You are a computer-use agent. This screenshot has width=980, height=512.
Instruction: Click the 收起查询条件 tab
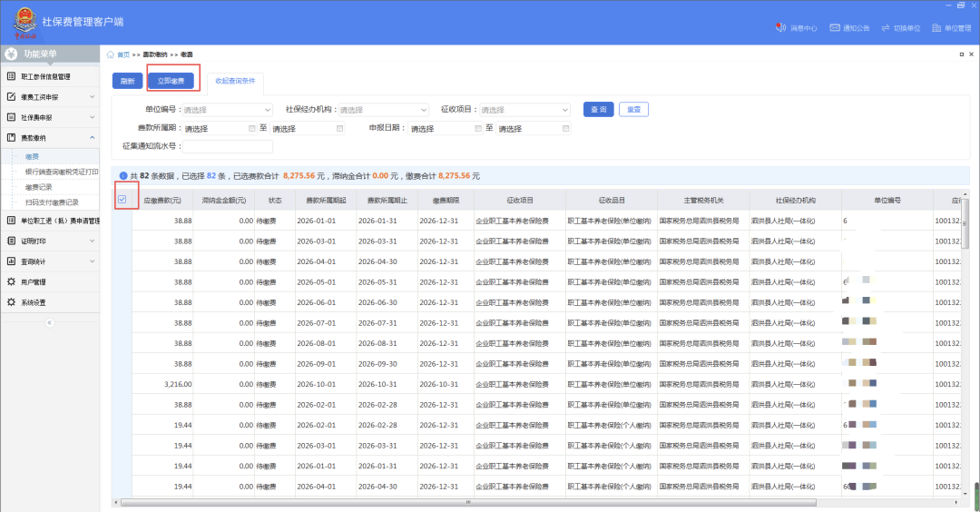(x=235, y=82)
